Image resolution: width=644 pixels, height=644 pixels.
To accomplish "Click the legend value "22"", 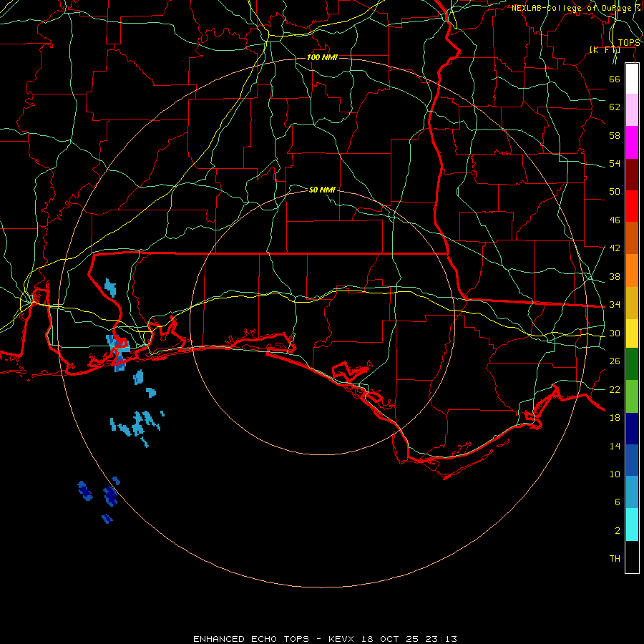I will coord(615,389).
